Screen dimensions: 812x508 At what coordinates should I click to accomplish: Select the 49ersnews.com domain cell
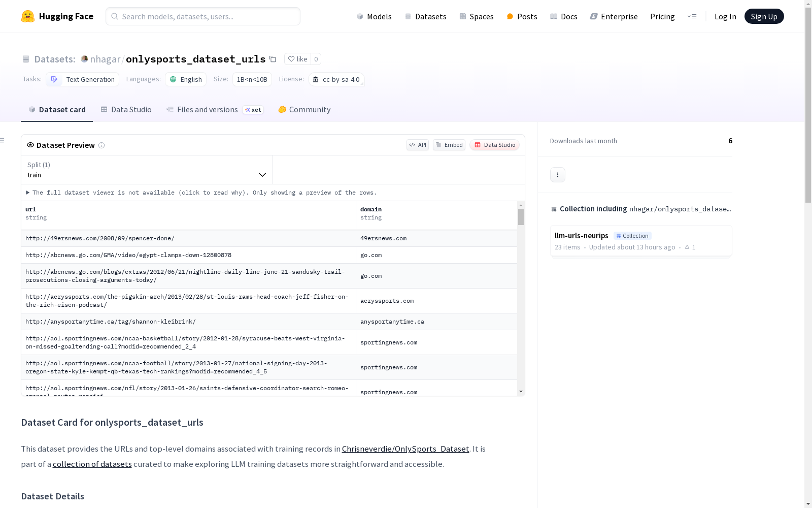(x=436, y=238)
